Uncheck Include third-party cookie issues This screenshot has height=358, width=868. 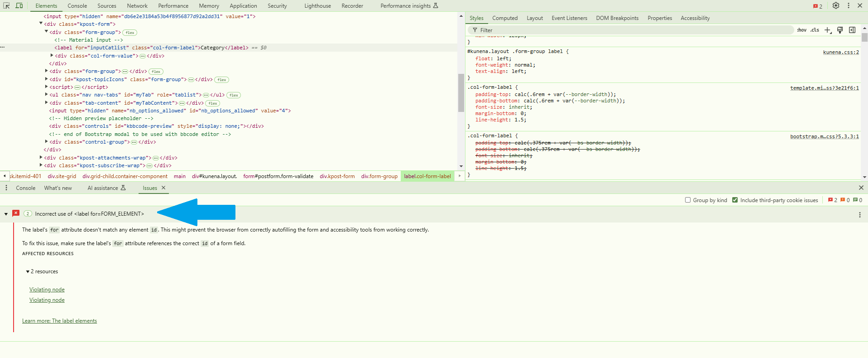735,200
